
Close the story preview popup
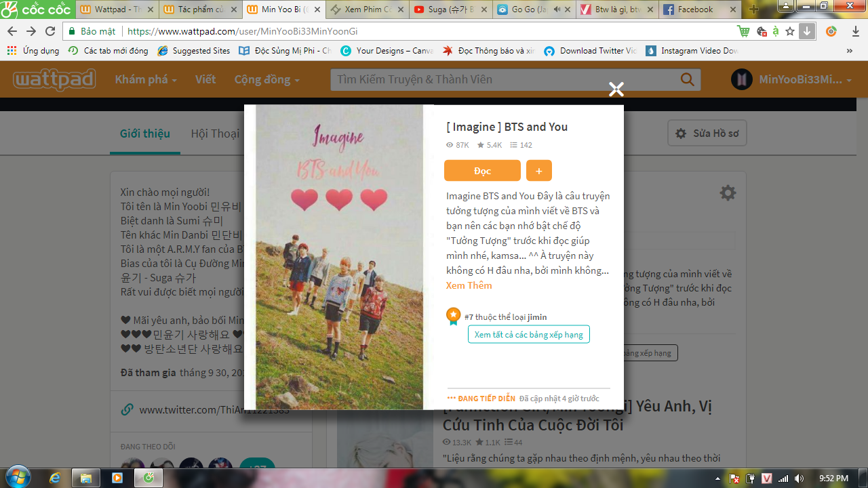click(x=616, y=89)
